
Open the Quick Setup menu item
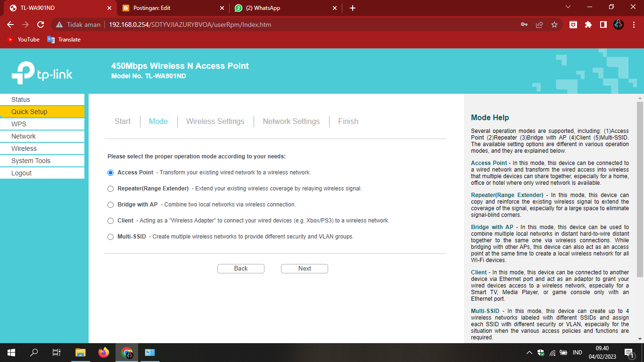[x=42, y=112]
